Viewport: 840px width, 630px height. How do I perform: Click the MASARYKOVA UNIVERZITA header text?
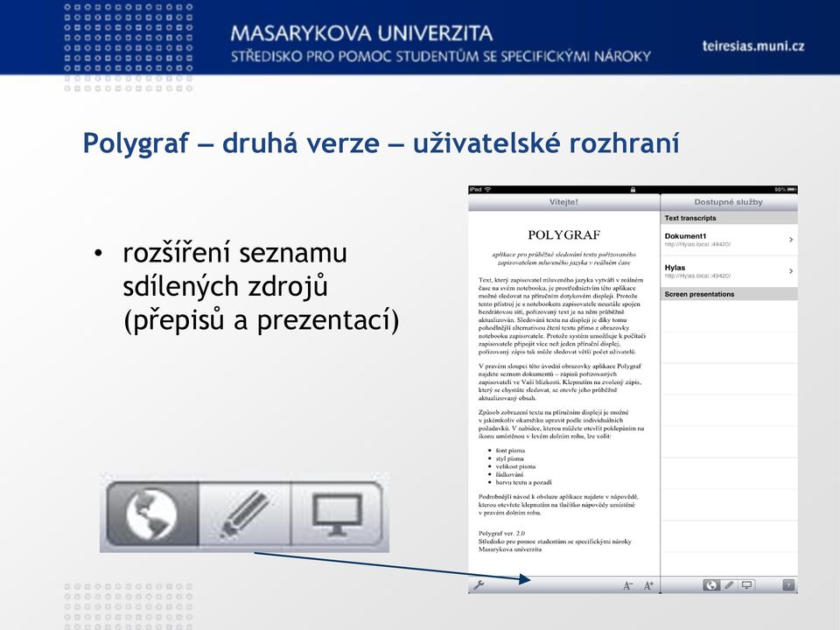coord(361,33)
